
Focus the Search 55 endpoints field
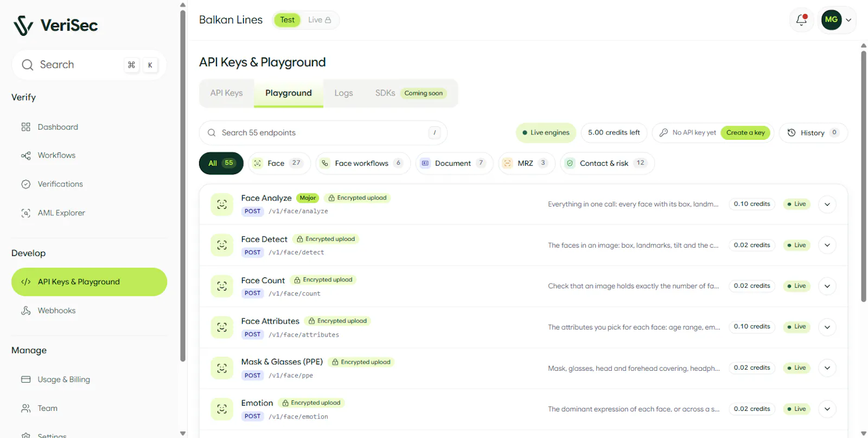point(323,133)
